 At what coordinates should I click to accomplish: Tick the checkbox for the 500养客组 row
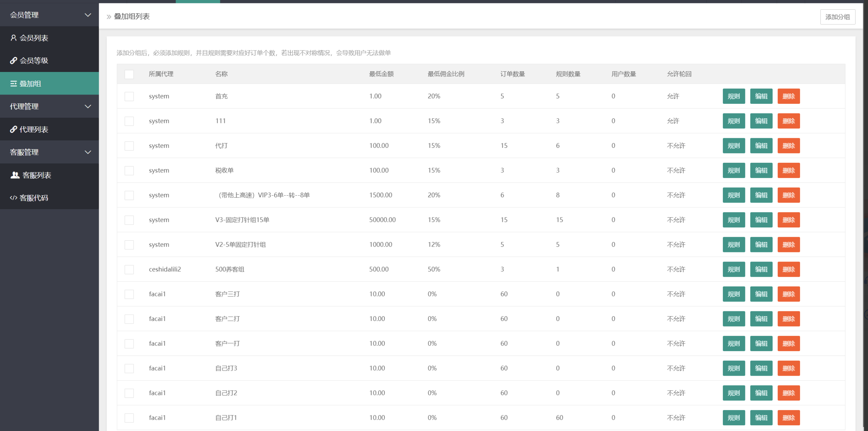(x=129, y=270)
